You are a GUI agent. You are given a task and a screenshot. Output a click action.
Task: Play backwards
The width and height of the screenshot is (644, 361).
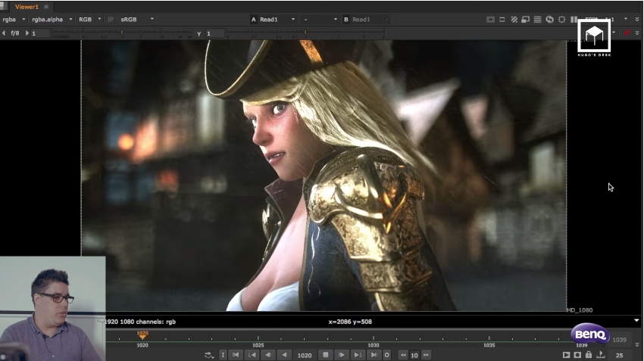[x=284, y=355]
